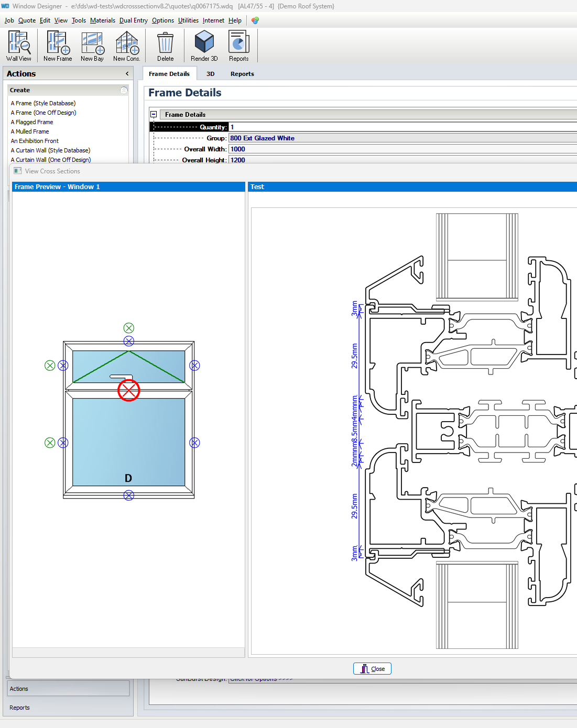
Task: Switch to the Reports tab
Action: [242, 74]
